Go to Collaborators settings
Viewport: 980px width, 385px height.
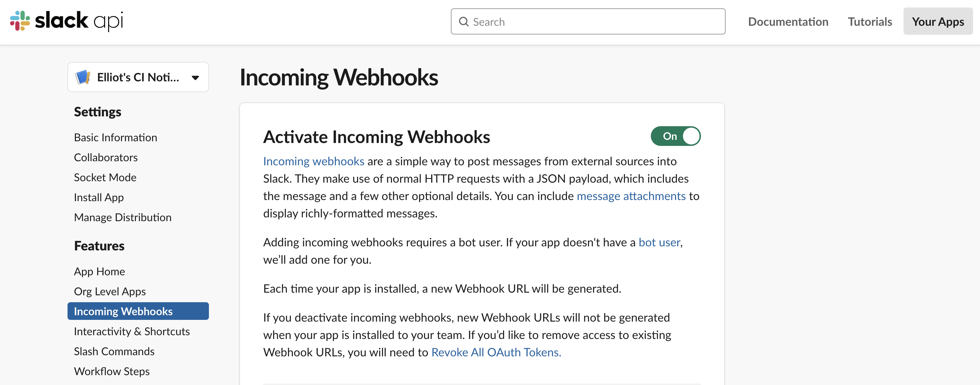click(106, 157)
